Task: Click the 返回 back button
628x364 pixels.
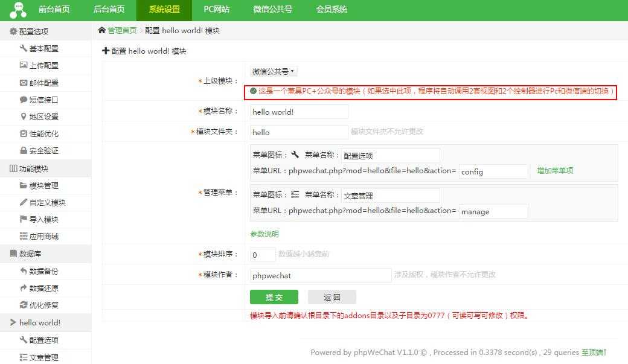Action: [x=332, y=297]
